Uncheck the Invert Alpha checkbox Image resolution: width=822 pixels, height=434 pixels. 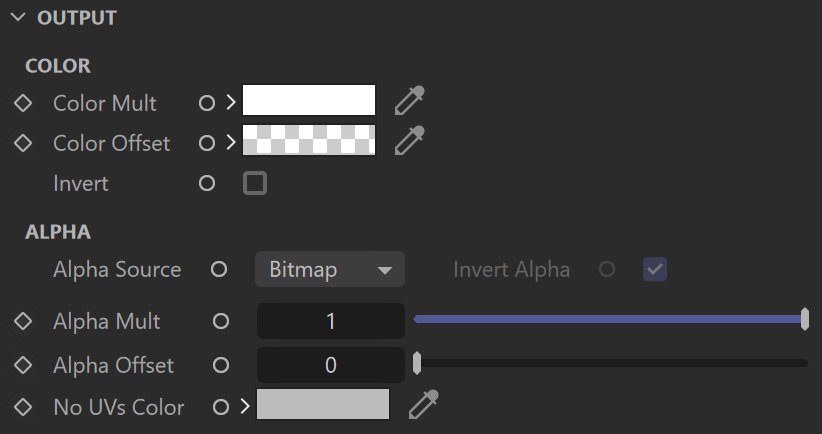click(x=655, y=269)
